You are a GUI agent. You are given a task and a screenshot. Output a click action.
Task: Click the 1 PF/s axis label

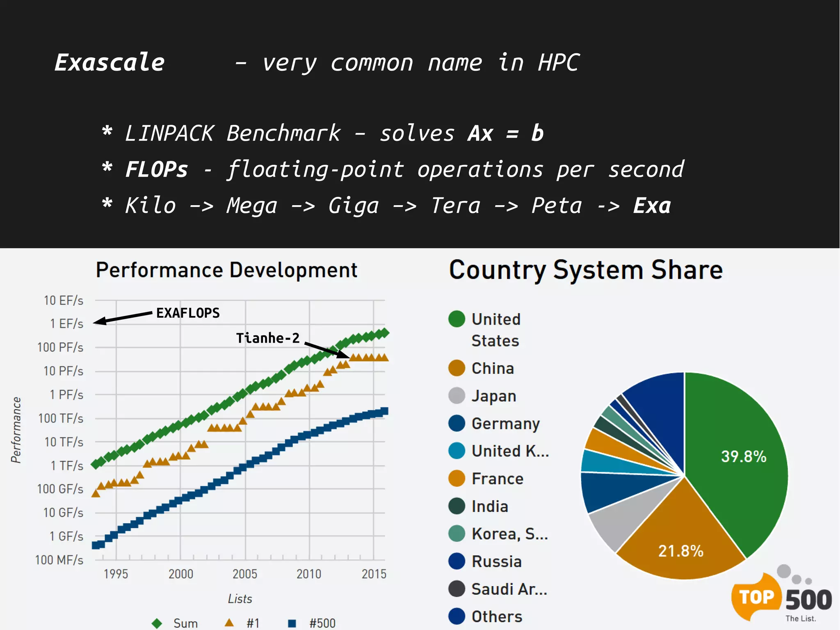66,394
